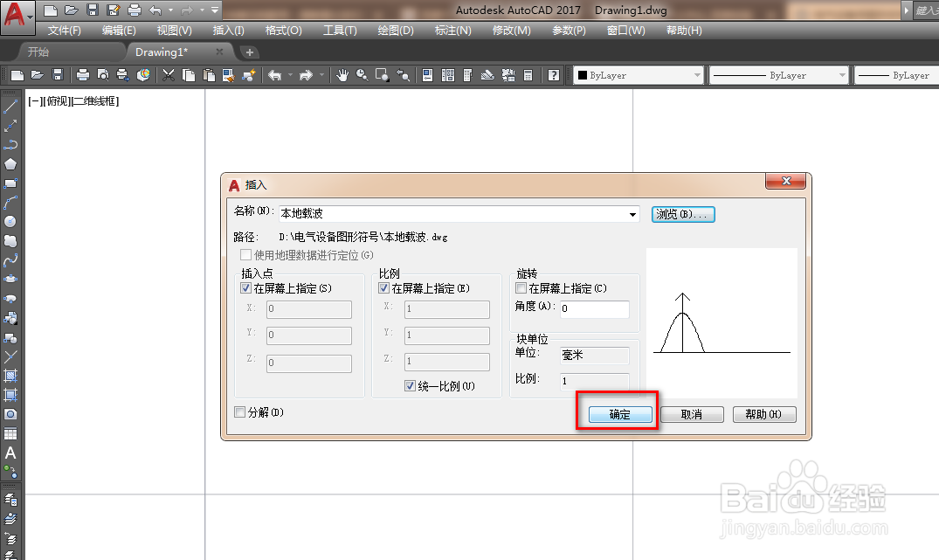This screenshot has height=560, width=939.
Task: Open the lineweight ByLayer dropdown
Action: point(896,75)
